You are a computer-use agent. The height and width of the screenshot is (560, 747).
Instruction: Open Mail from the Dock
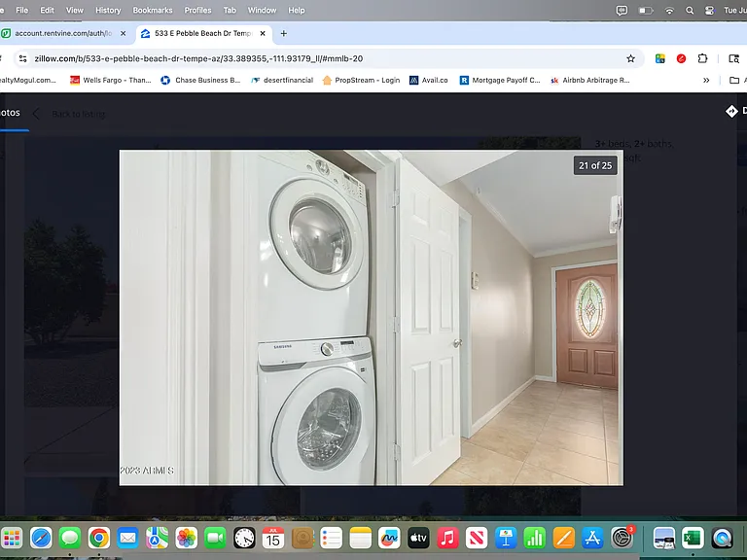click(128, 538)
